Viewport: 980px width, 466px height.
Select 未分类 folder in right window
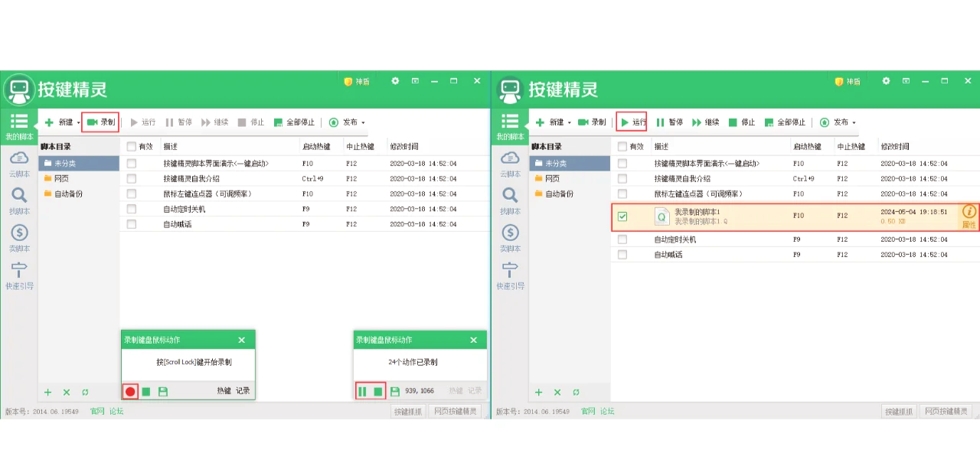click(x=570, y=163)
